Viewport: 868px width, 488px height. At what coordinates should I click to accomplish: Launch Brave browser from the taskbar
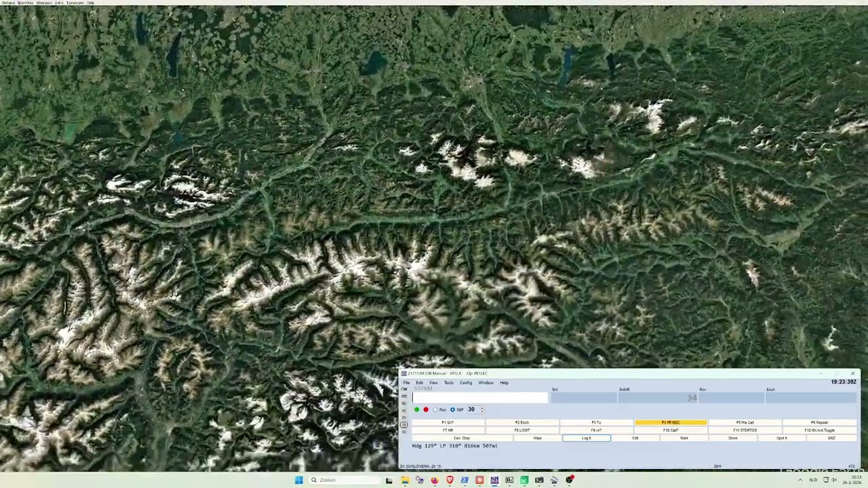[x=450, y=480]
